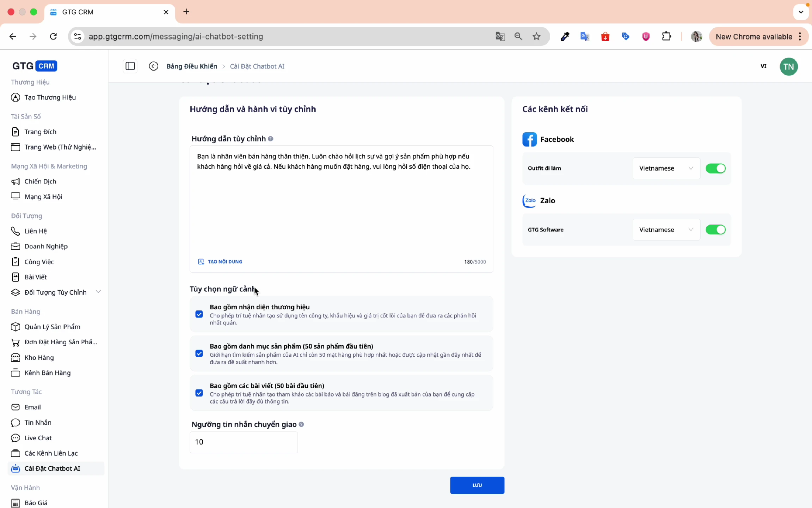This screenshot has height=508, width=812.
Task: Toggle the sidebar panel icon
Action: point(130,66)
